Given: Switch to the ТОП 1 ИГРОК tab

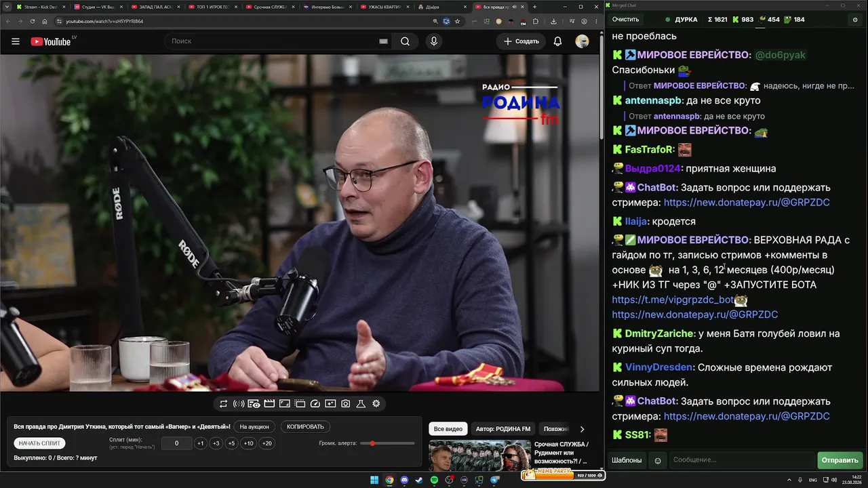Looking at the screenshot, I should [x=212, y=7].
